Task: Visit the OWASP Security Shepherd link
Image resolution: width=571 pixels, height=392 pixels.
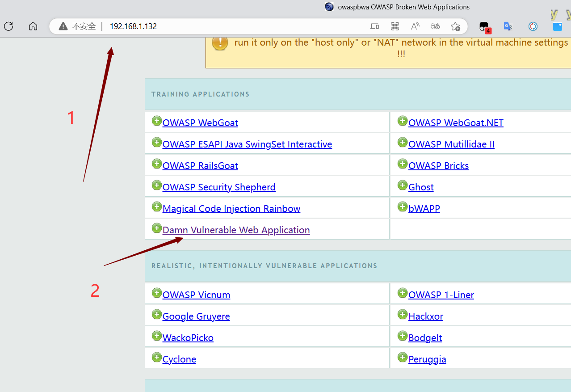Action: (x=219, y=187)
